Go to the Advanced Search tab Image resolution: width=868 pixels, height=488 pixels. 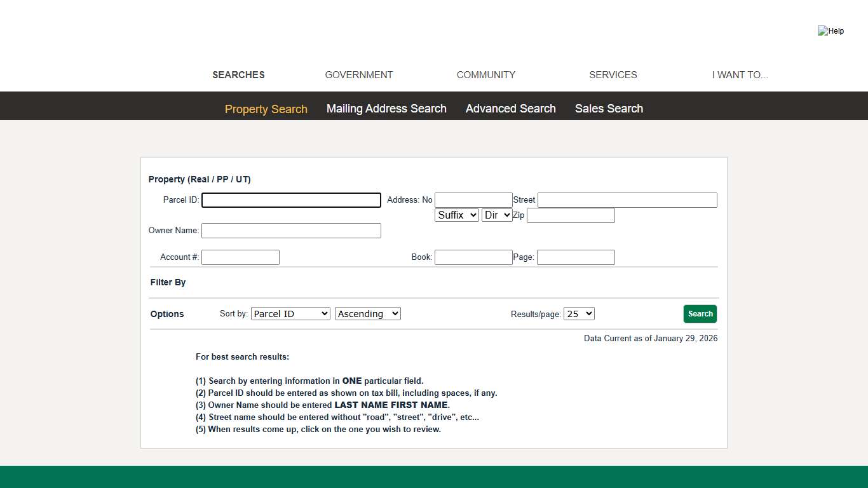[511, 109]
